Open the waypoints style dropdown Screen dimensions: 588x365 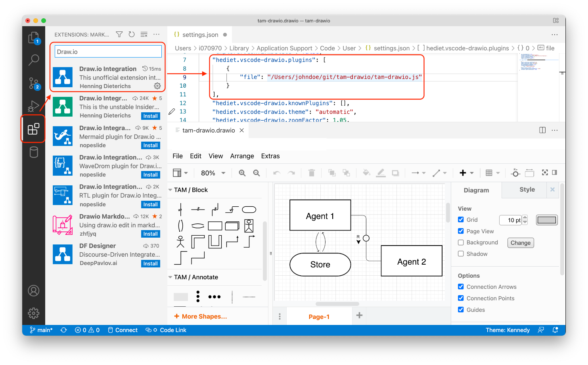coord(440,173)
